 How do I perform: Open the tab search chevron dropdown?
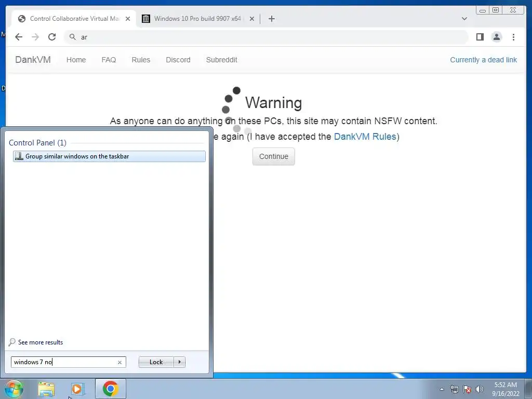click(x=464, y=19)
